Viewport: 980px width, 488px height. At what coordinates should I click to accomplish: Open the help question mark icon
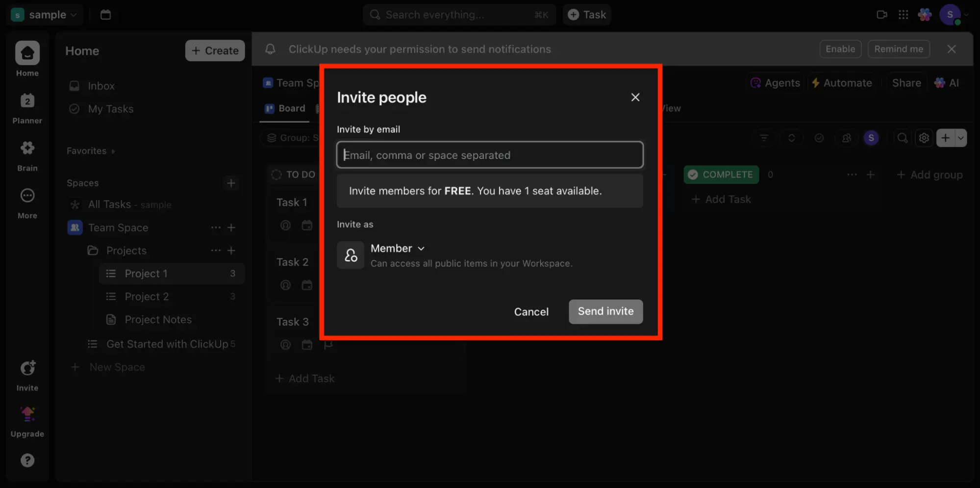(x=27, y=460)
